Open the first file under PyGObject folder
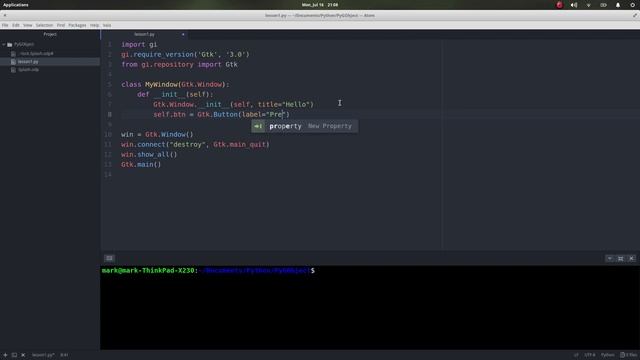The image size is (640, 360). [36, 53]
